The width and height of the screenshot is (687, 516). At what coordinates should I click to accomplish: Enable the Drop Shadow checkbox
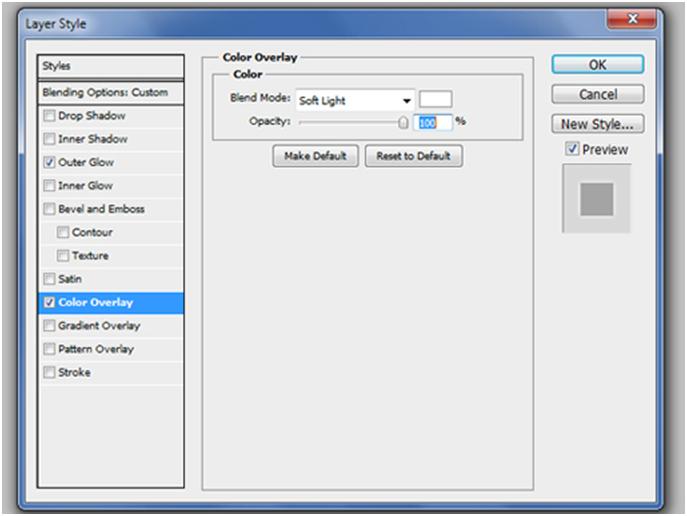point(49,116)
